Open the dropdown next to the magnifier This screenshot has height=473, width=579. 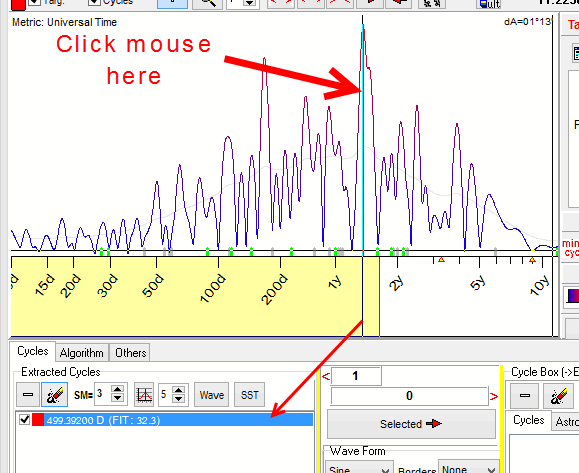tap(250, 3)
